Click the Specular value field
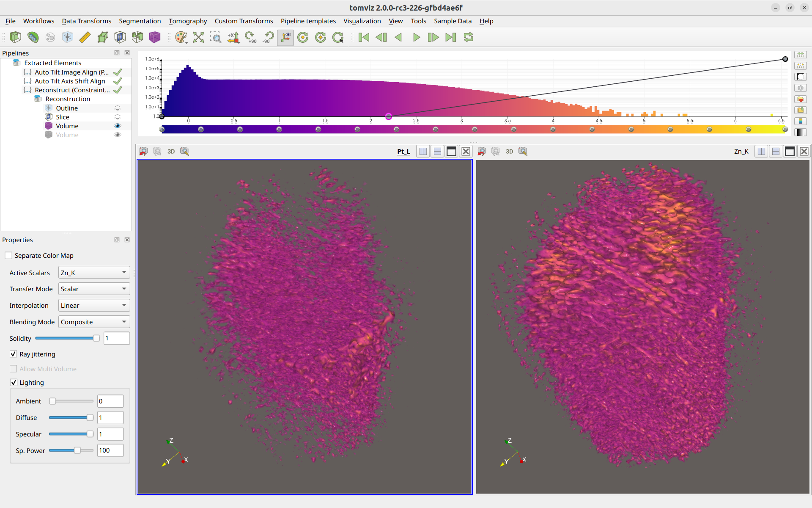The width and height of the screenshot is (812, 508). coord(110,434)
